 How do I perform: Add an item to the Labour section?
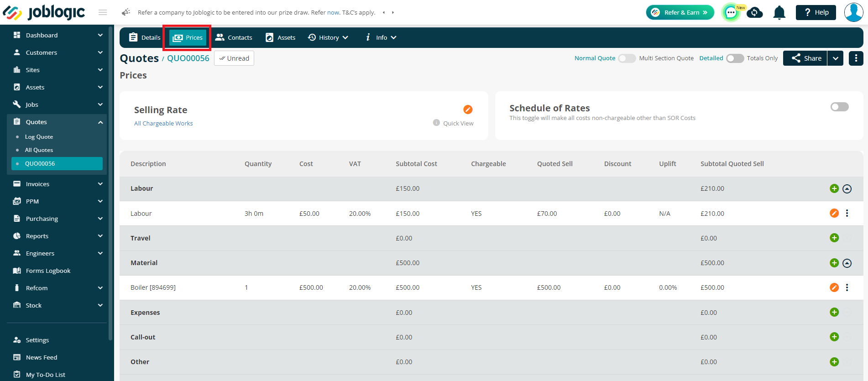[834, 188]
